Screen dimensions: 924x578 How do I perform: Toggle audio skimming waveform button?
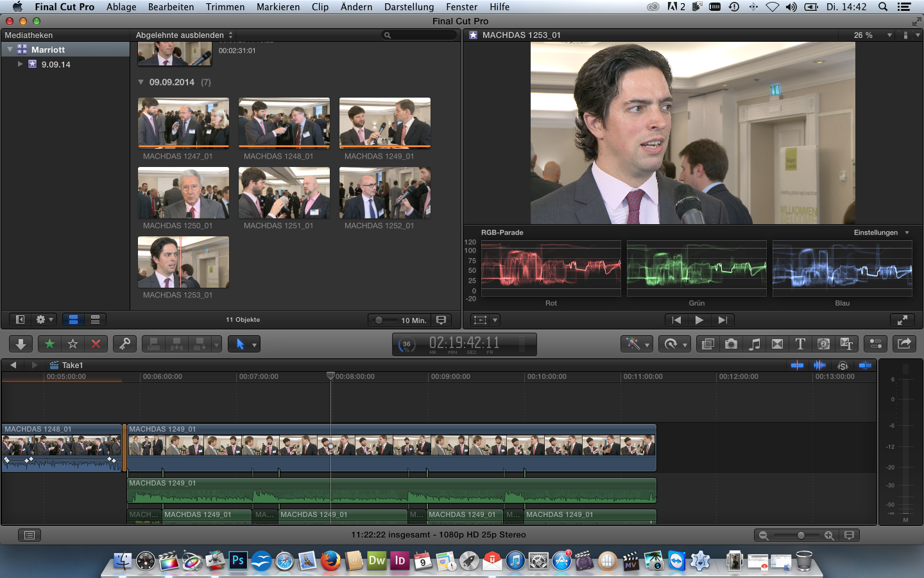[x=819, y=365]
